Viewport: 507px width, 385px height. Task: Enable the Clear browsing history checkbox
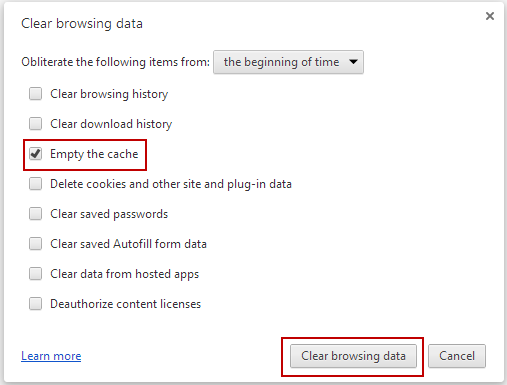pyautogui.click(x=35, y=94)
